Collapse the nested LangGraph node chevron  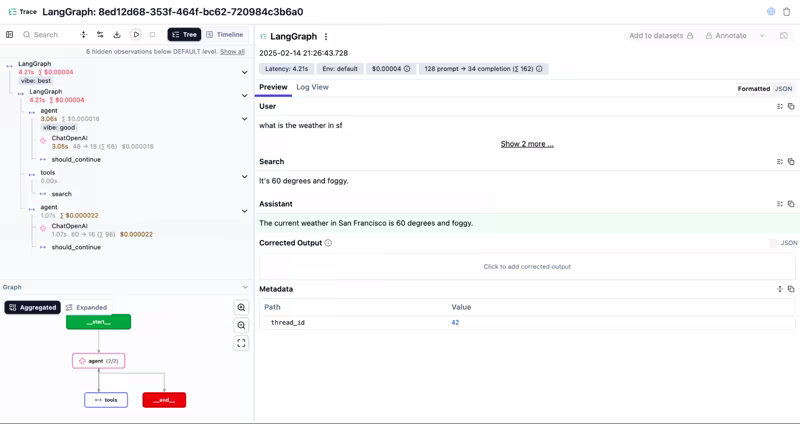click(x=244, y=95)
